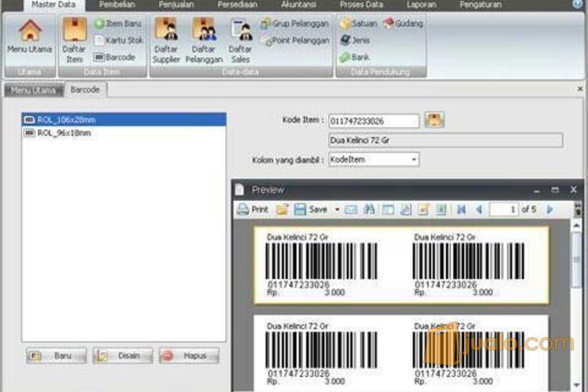Open Daftar Pelanggan

click(204, 40)
